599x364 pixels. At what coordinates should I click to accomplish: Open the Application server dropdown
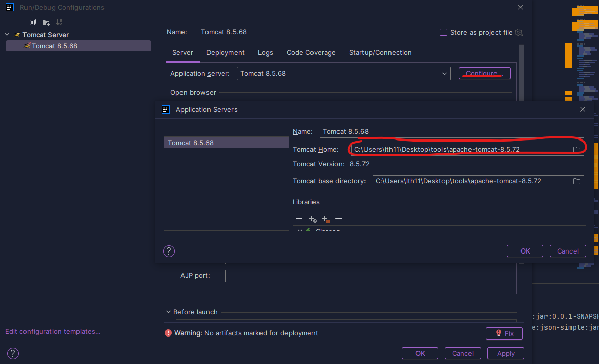coord(344,74)
